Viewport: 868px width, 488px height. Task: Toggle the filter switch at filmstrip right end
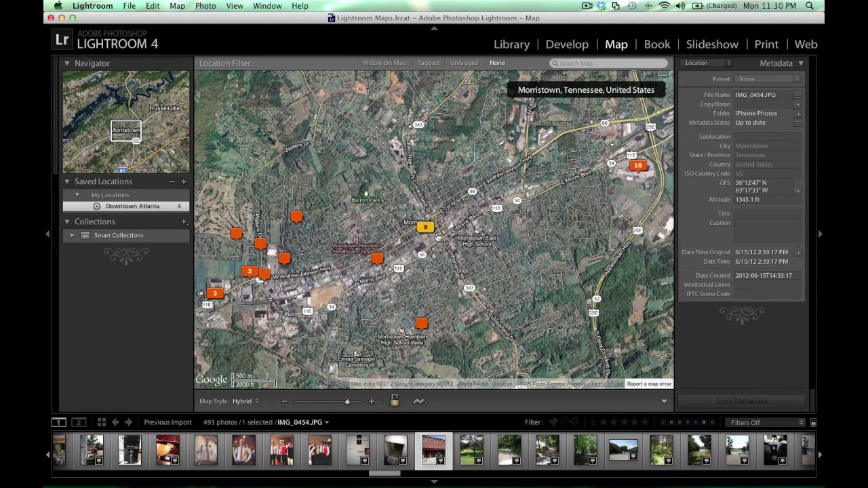pos(813,423)
